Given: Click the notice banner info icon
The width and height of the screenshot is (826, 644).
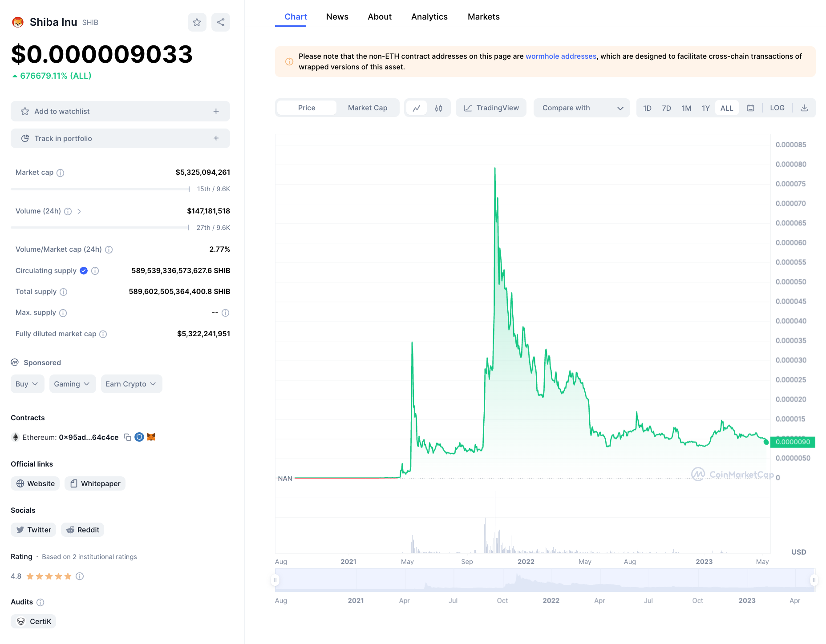Looking at the screenshot, I should [289, 62].
